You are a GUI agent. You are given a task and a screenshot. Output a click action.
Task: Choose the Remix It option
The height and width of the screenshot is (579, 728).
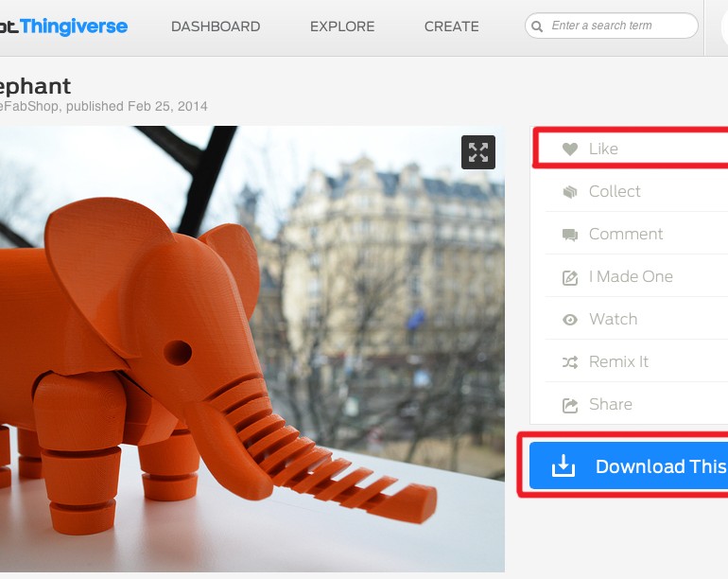pyautogui.click(x=636, y=361)
